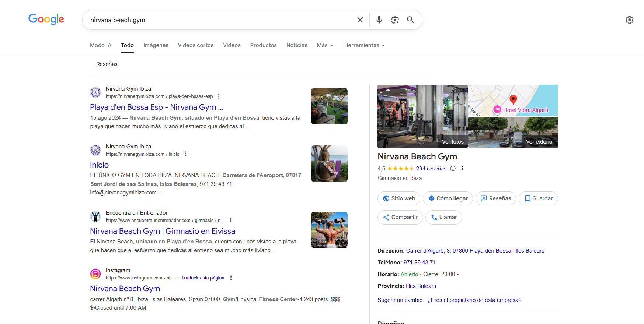
Task: Click info icon beside 294 reseñas
Action: point(453,169)
